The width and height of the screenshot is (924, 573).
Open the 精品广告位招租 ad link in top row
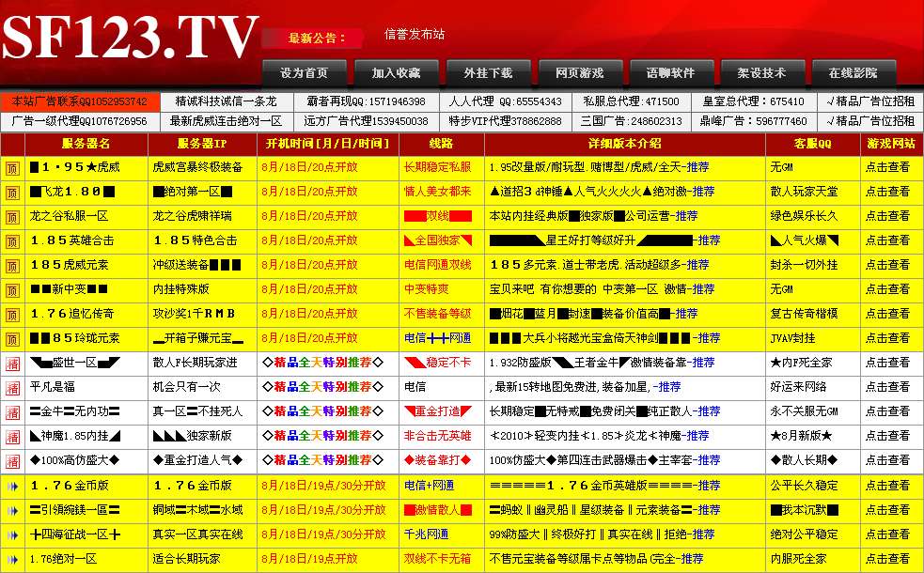pyautogui.click(x=870, y=101)
